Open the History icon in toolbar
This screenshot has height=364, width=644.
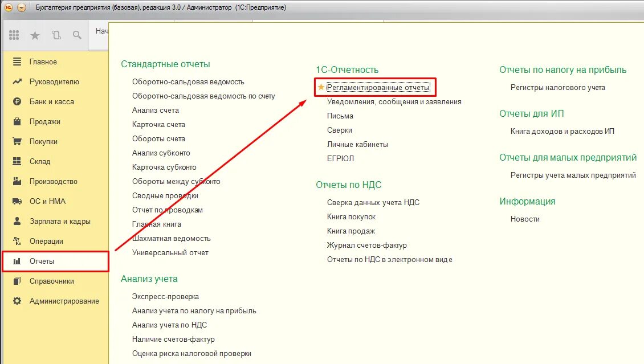tap(56, 35)
